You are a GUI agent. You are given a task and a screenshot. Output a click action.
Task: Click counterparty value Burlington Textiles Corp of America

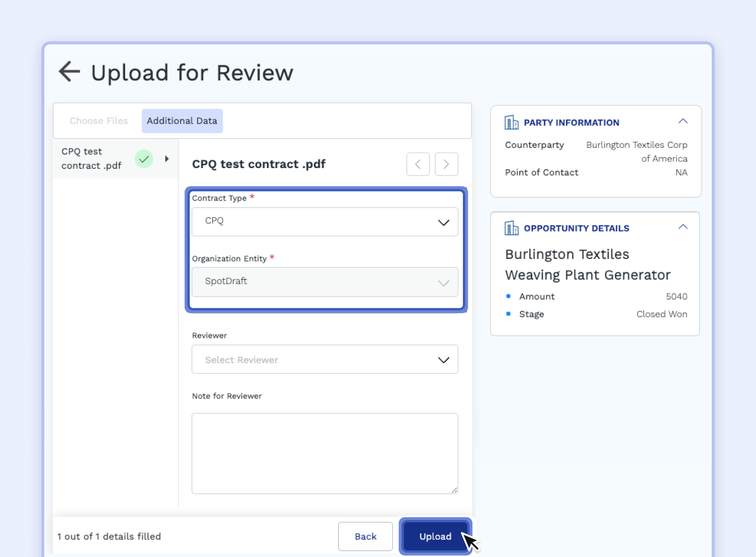637,151
